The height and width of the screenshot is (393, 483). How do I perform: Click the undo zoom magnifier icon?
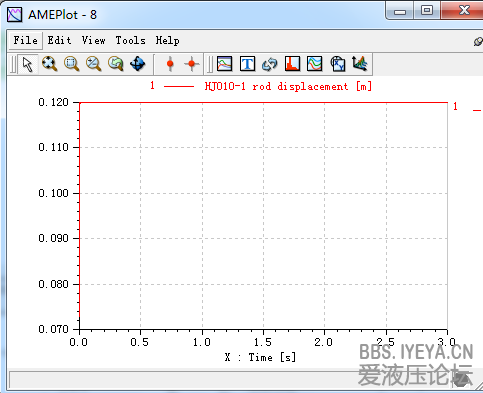[116, 63]
